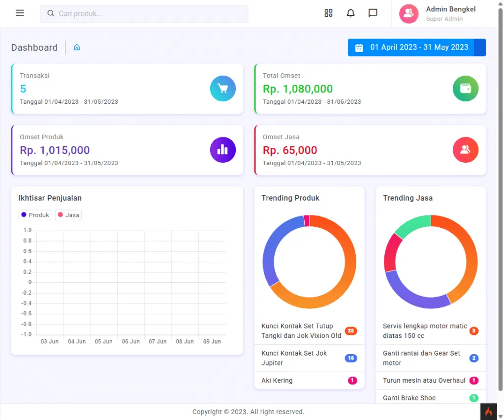The height and width of the screenshot is (420, 504).
Task: Click the Omset Produk bar chart icon
Action: (222, 150)
